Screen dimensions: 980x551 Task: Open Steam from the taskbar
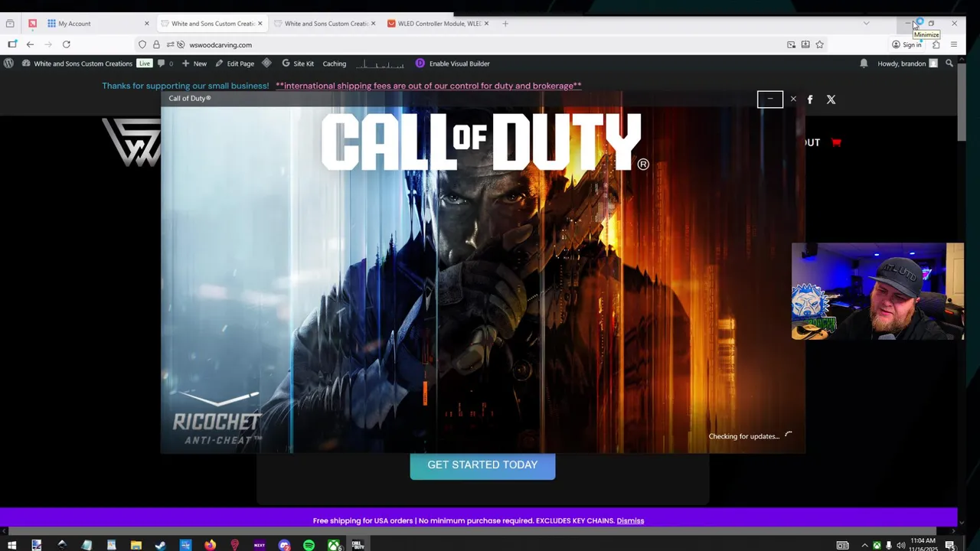160,545
